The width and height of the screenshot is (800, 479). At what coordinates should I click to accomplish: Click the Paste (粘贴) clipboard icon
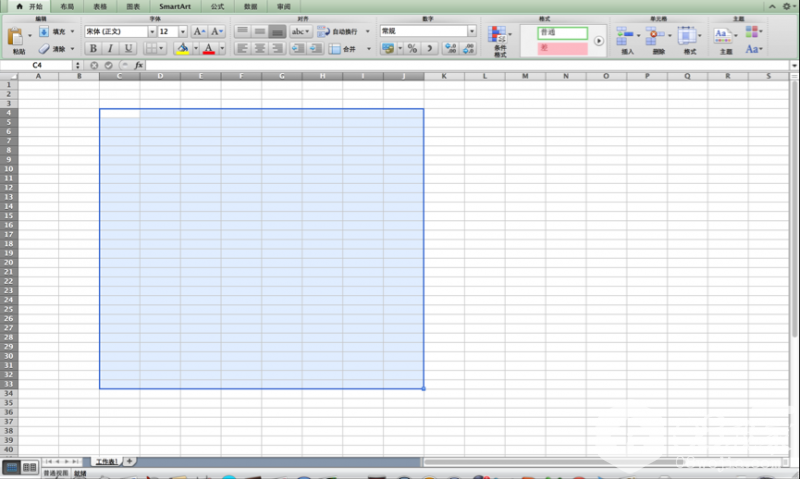pyautogui.click(x=16, y=37)
